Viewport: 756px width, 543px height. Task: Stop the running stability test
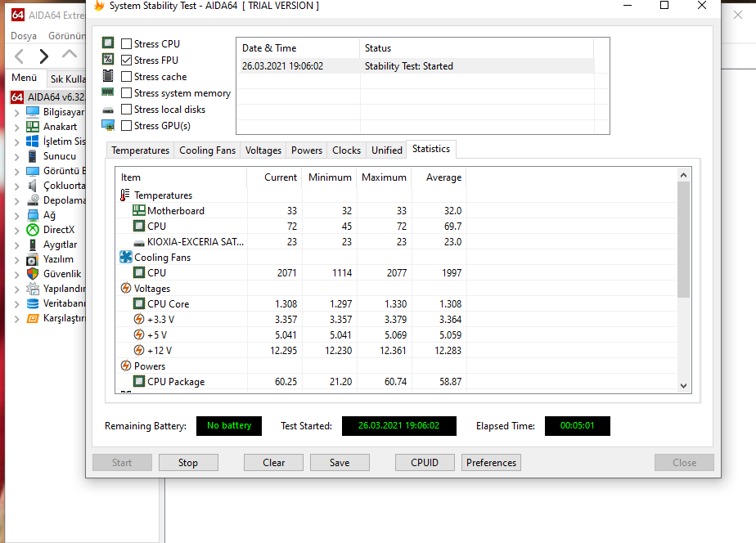click(x=188, y=463)
